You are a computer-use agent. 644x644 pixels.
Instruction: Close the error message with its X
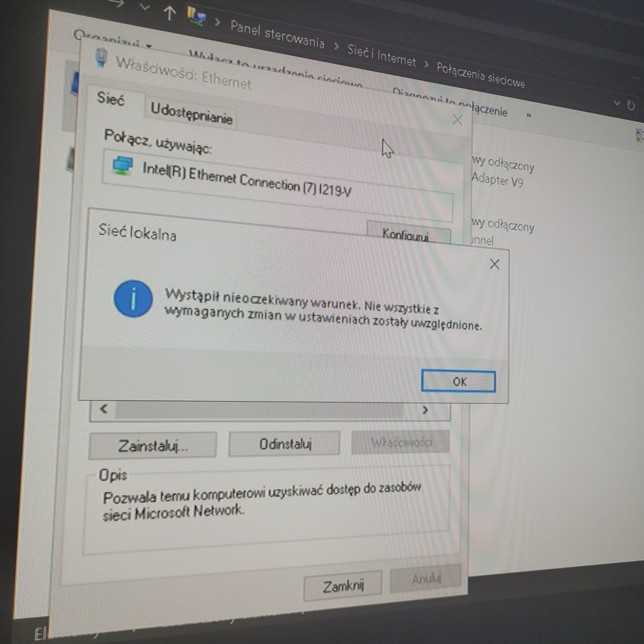(494, 264)
